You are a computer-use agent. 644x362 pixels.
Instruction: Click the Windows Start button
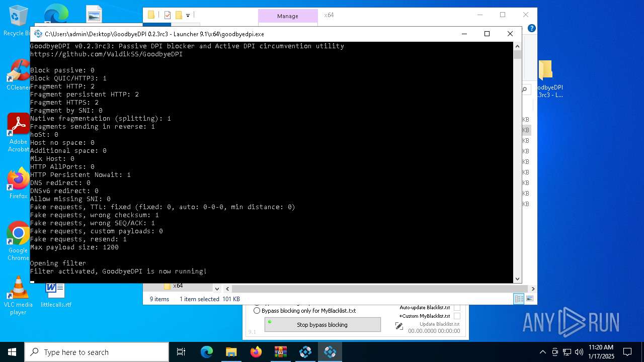[x=12, y=352]
